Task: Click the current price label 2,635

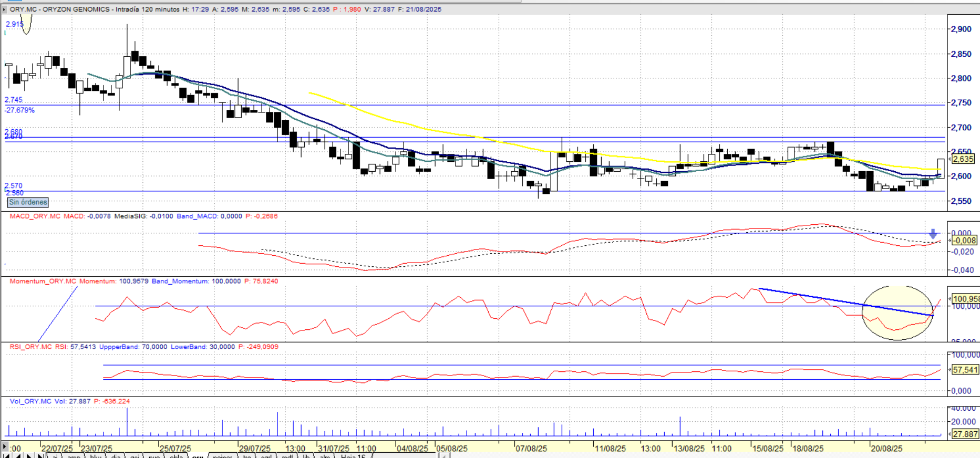Action: (963, 159)
